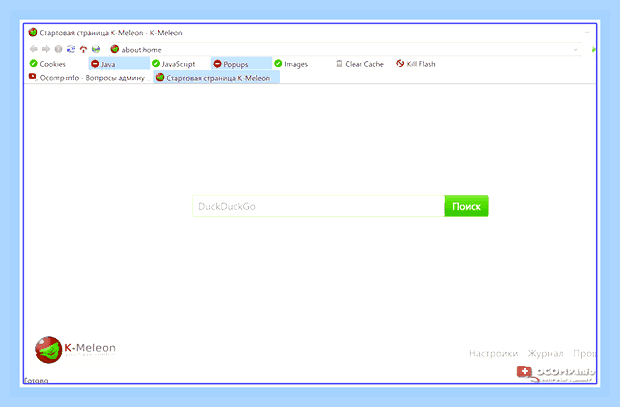This screenshot has width=620, height=407.
Task: Open the Настройки link
Action: pyautogui.click(x=493, y=353)
